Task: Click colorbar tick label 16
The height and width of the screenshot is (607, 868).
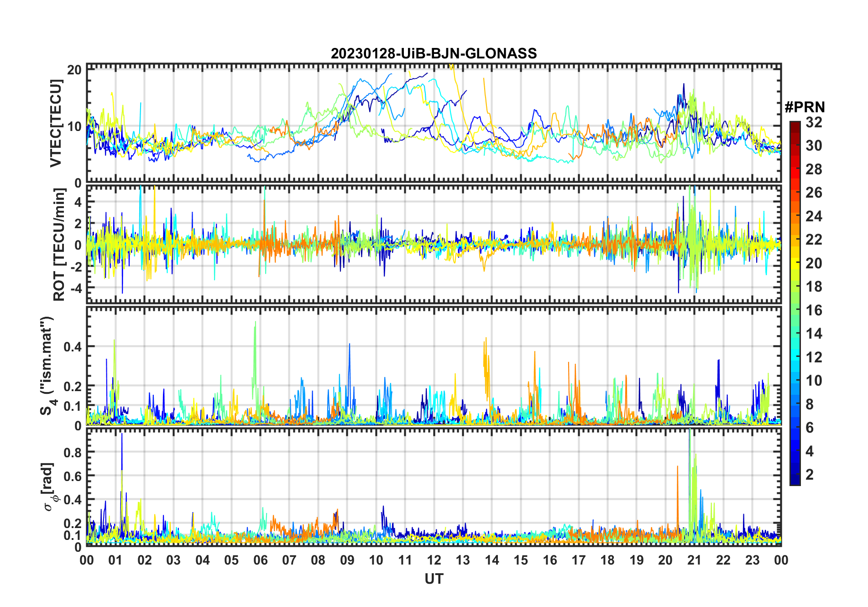Action: click(814, 310)
